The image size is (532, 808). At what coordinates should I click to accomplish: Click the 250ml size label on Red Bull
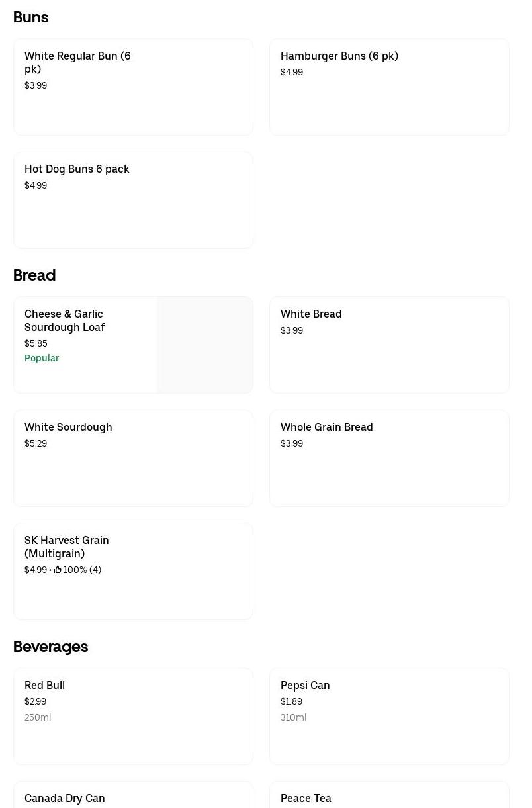pos(38,717)
